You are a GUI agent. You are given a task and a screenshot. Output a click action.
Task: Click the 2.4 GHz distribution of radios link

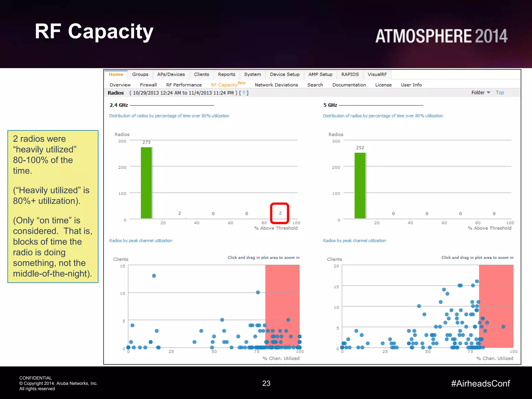pyautogui.click(x=169, y=116)
